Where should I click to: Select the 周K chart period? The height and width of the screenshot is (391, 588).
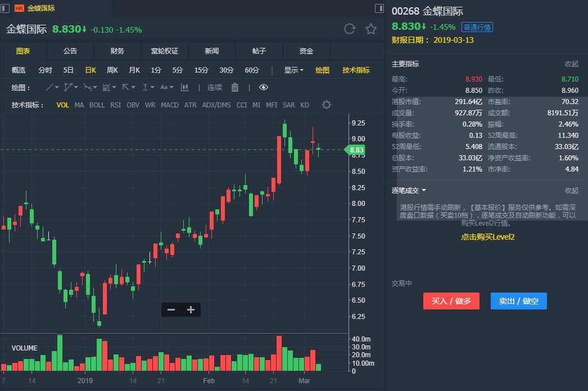coord(112,70)
